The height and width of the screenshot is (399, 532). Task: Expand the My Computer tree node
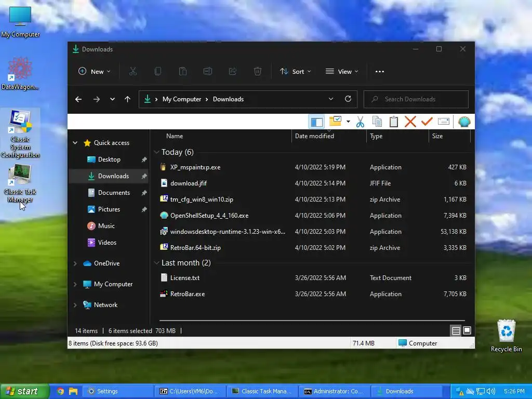point(75,284)
